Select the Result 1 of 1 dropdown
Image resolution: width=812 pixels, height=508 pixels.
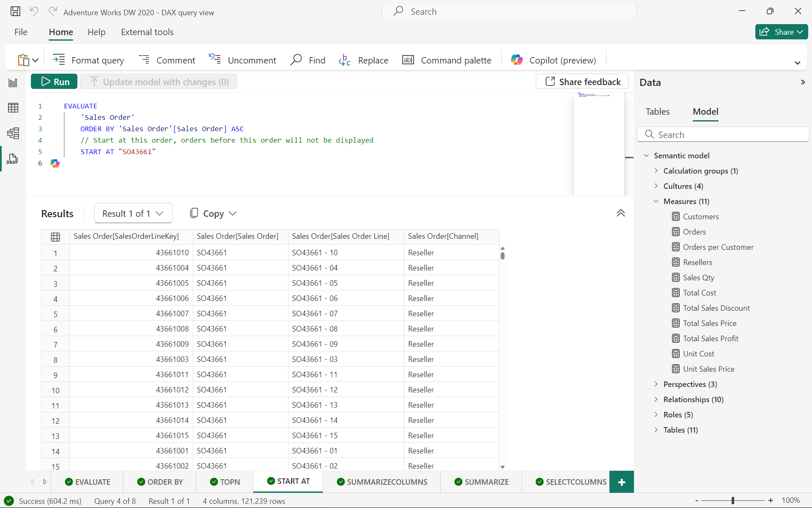(132, 213)
